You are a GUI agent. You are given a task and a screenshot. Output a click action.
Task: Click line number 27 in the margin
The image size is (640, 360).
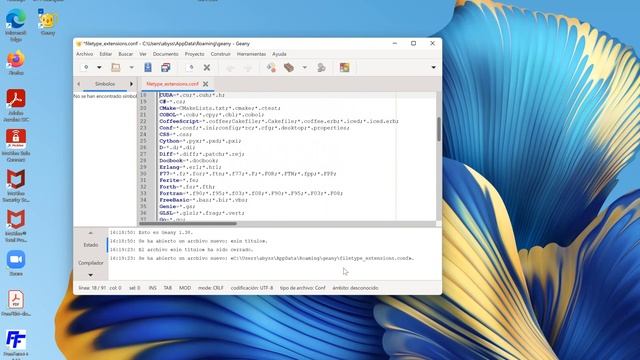(143, 154)
